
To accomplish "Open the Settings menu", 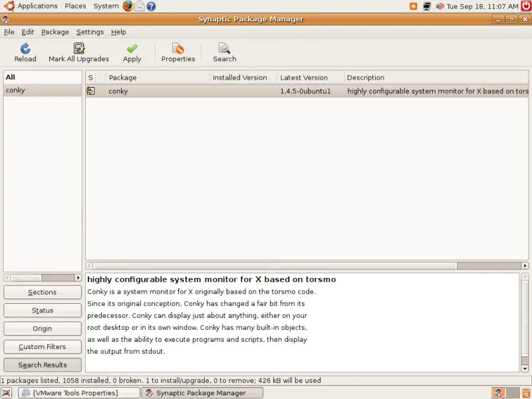I will point(90,32).
